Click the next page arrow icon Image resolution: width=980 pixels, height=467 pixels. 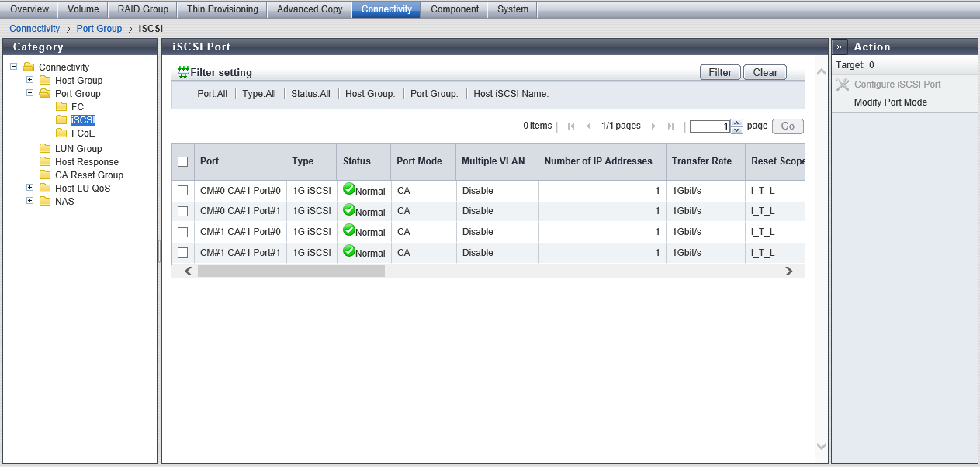[653, 126]
